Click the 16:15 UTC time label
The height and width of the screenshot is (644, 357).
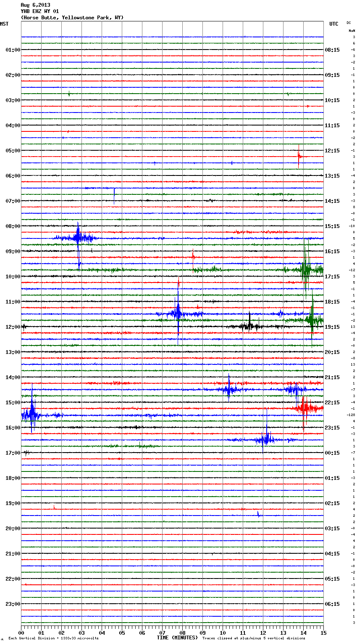click(x=332, y=251)
